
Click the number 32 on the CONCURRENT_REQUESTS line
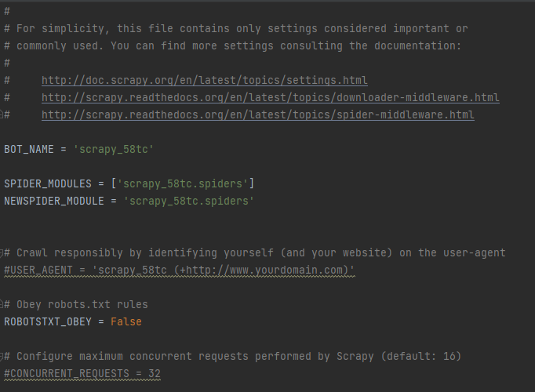154,373
